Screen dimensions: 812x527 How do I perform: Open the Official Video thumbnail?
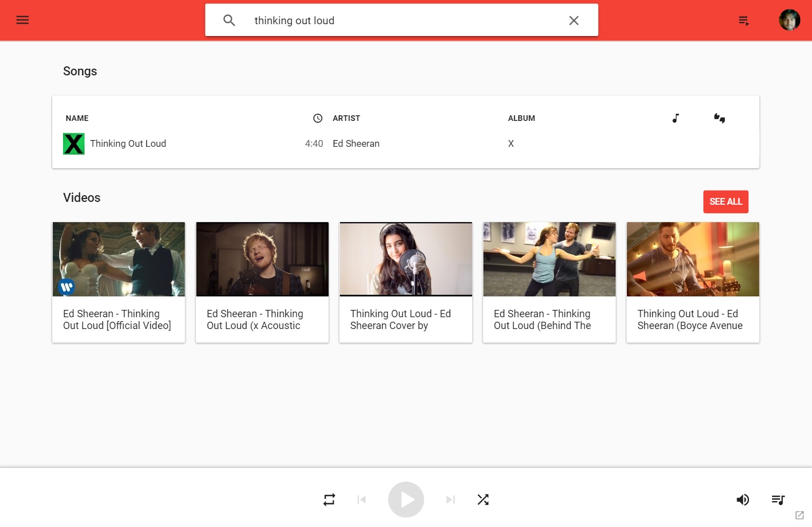(119, 259)
